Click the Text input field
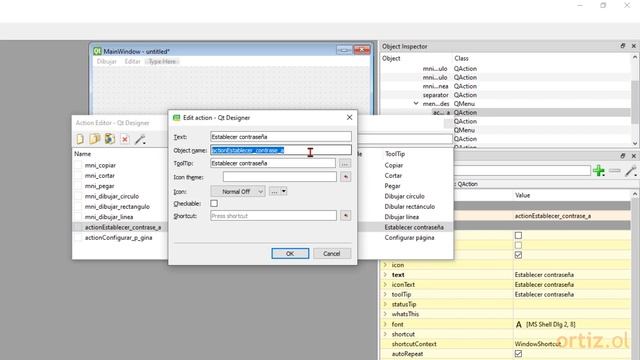The height and width of the screenshot is (360, 640). (281, 137)
